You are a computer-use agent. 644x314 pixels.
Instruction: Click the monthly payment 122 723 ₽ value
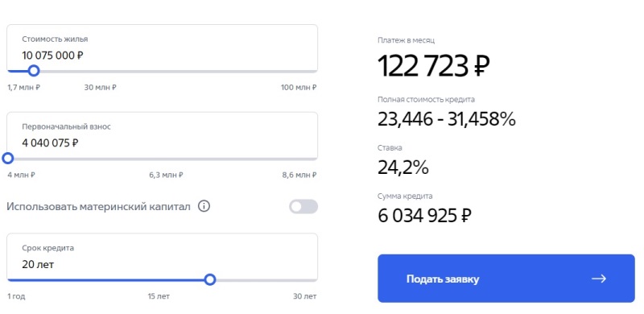pyautogui.click(x=434, y=66)
